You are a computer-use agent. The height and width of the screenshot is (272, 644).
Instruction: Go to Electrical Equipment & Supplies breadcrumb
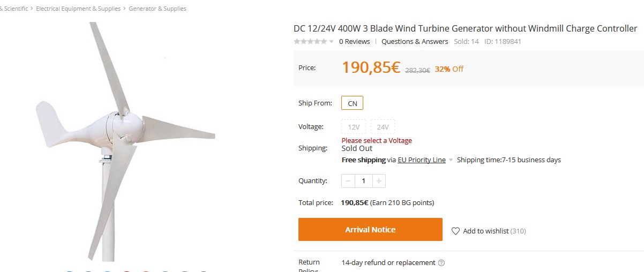click(78, 9)
